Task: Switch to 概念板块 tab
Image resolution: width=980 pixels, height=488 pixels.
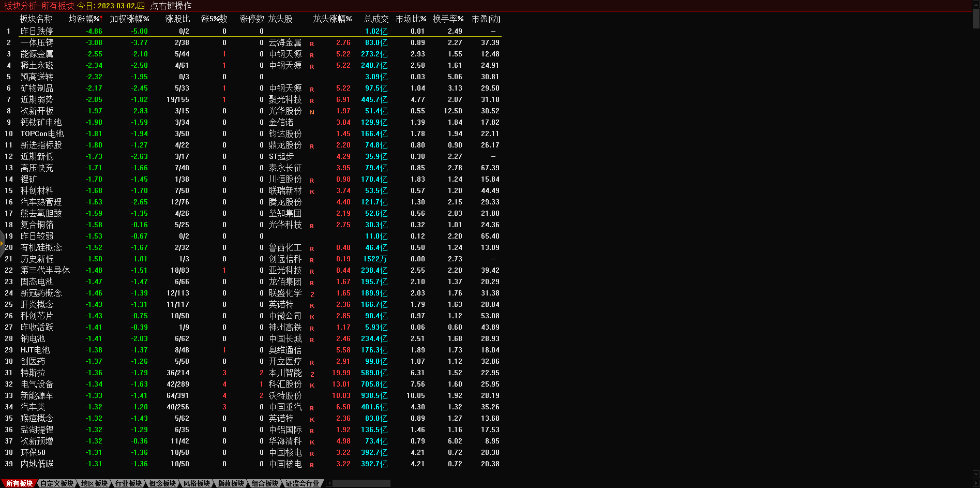Action: tap(162, 483)
